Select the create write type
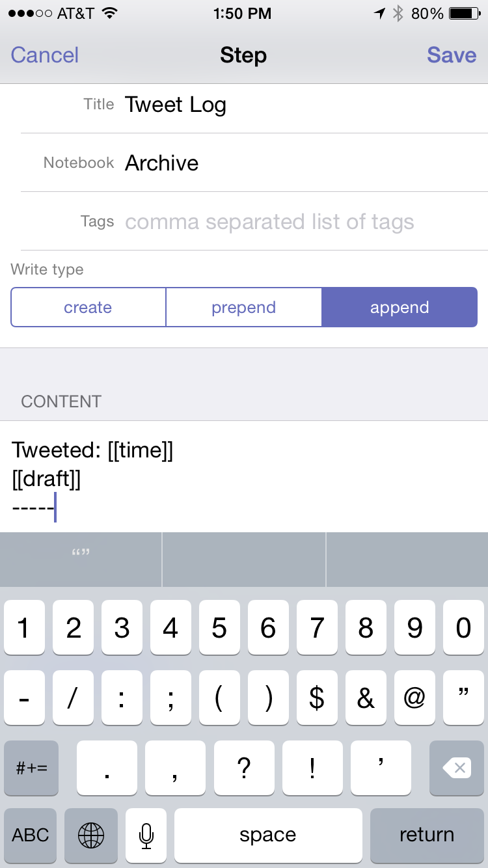 click(x=88, y=307)
